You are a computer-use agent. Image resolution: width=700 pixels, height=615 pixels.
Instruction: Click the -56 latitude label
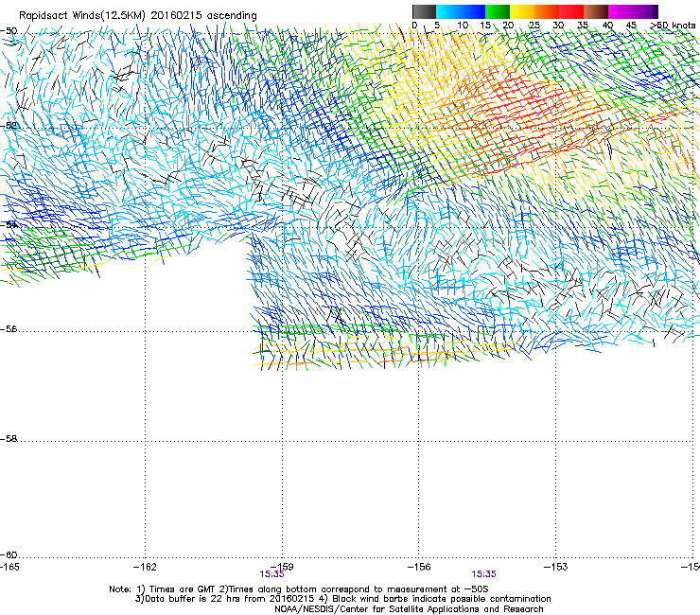tap(9, 329)
